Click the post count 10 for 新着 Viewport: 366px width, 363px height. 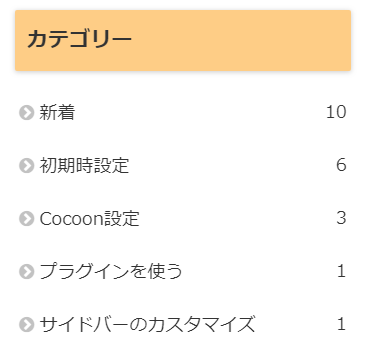tap(336, 112)
